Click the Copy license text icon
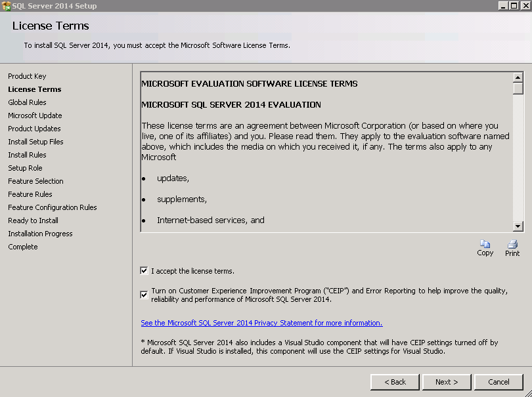The image size is (532, 397). pyautogui.click(x=485, y=248)
